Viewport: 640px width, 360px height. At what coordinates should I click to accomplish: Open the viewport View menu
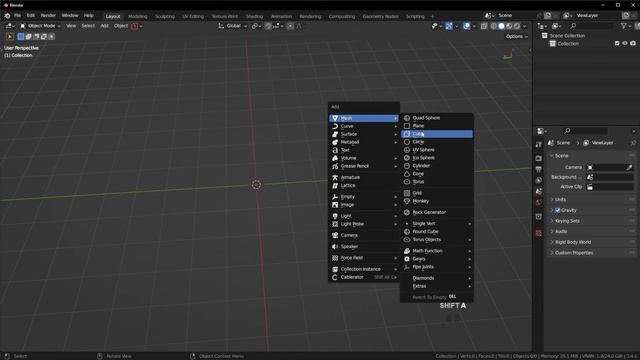pyautogui.click(x=71, y=26)
